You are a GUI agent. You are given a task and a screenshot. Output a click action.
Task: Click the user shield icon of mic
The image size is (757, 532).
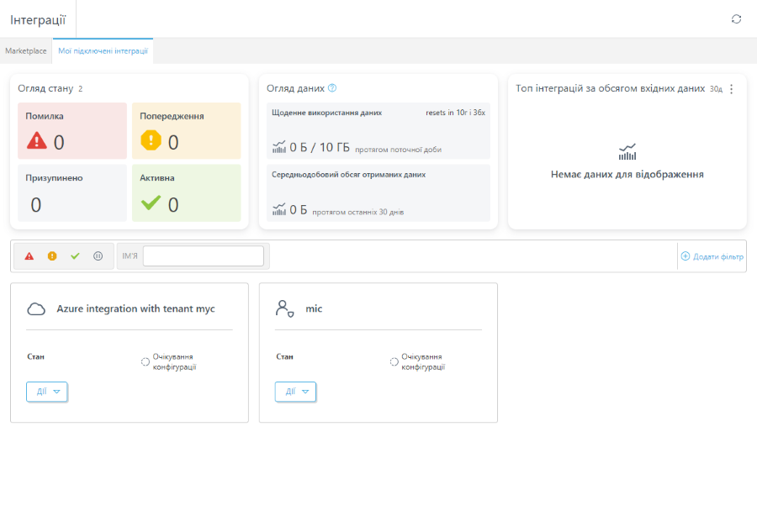tap(285, 308)
